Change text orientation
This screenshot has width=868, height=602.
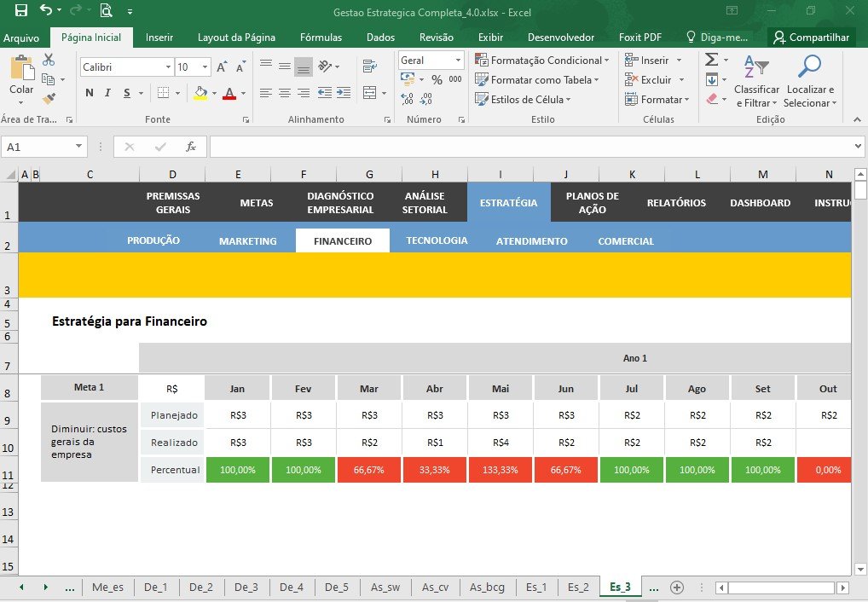pos(325,67)
